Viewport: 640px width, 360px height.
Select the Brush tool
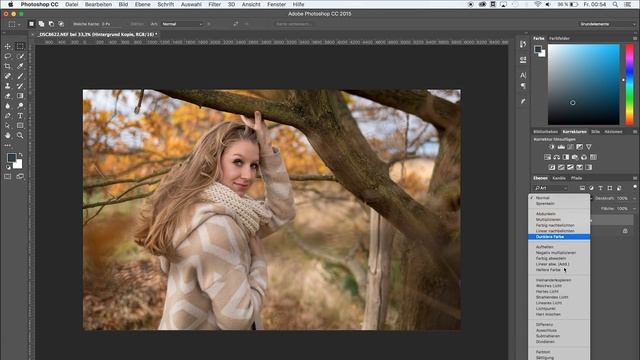(x=20, y=76)
